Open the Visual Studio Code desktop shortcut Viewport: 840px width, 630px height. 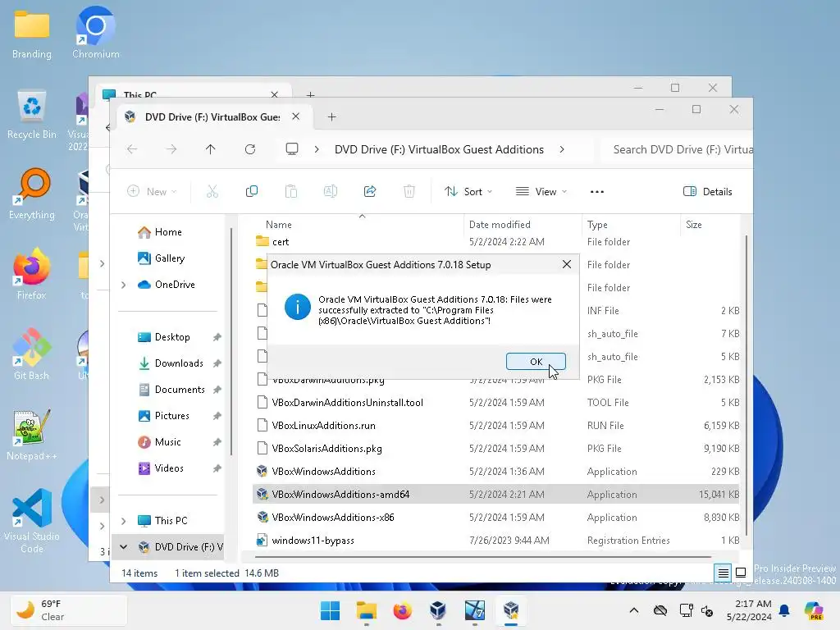[x=32, y=521]
